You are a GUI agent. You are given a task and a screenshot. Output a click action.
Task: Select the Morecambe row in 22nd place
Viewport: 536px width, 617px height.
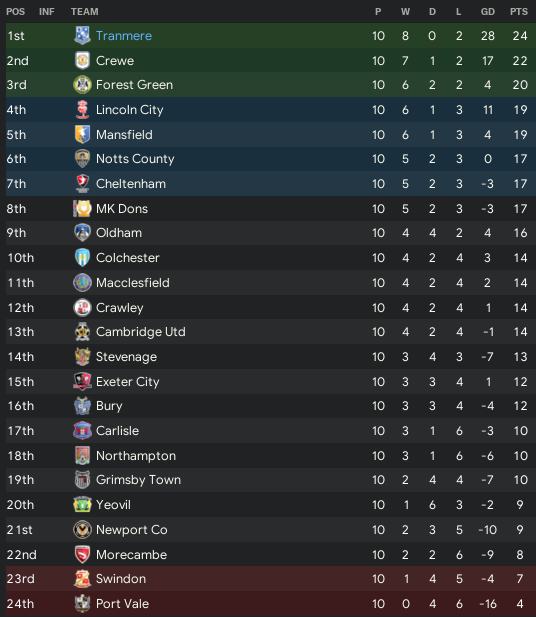271,554
